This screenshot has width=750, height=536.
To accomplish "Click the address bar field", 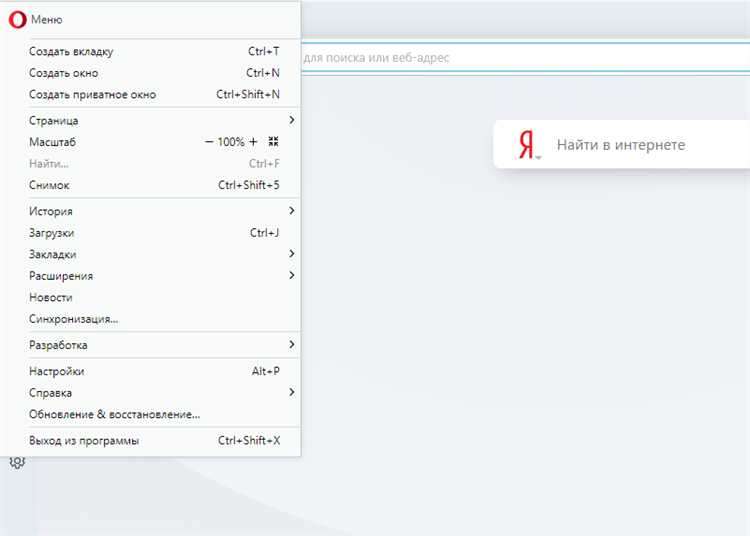I will click(525, 58).
